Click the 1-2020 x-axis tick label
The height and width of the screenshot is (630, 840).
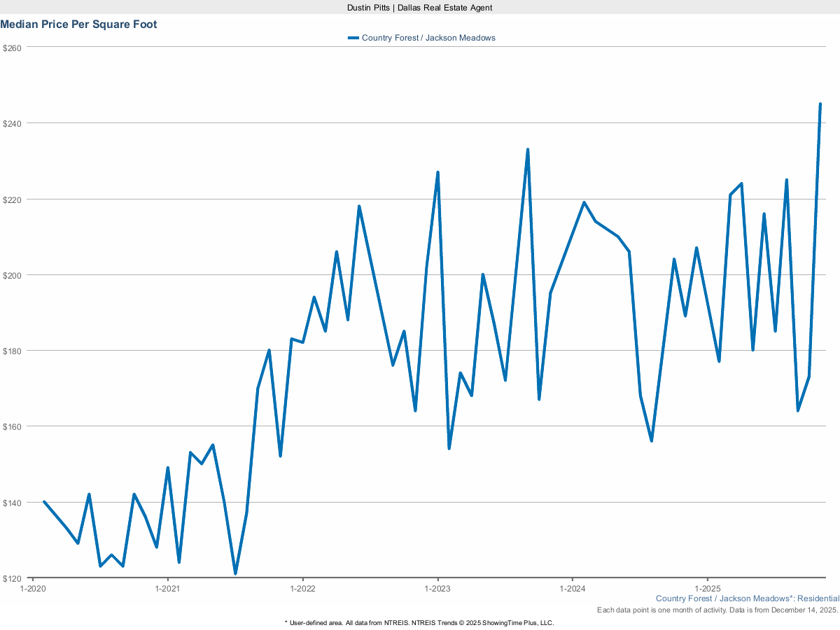pyautogui.click(x=32, y=589)
